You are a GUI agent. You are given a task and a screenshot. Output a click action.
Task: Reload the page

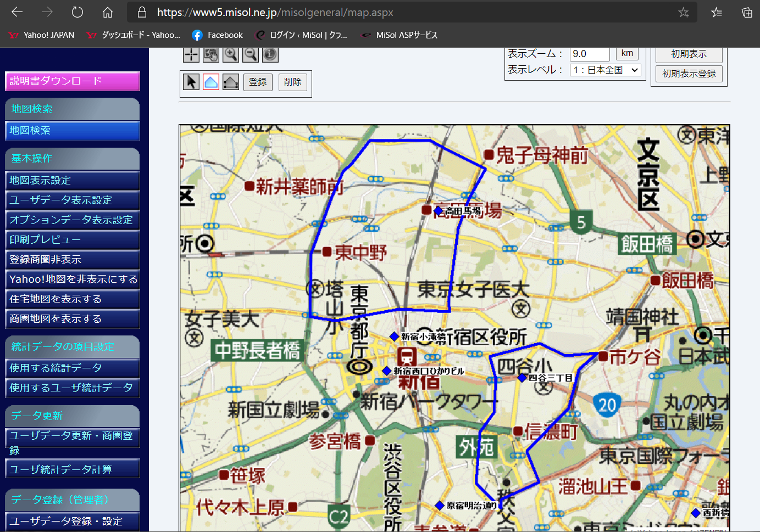coord(77,12)
